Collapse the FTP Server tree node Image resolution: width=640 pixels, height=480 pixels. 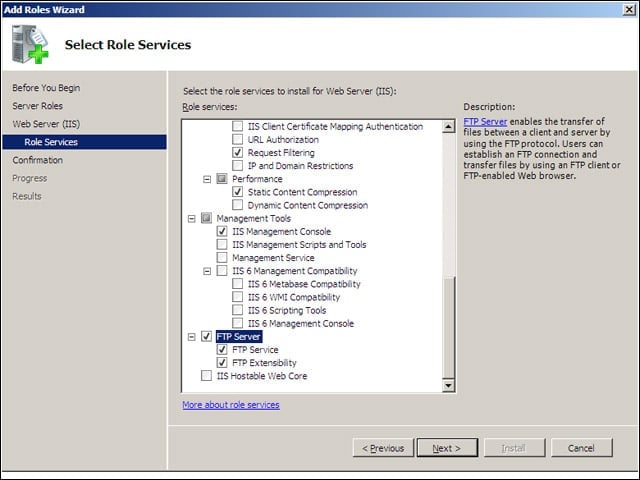191,337
